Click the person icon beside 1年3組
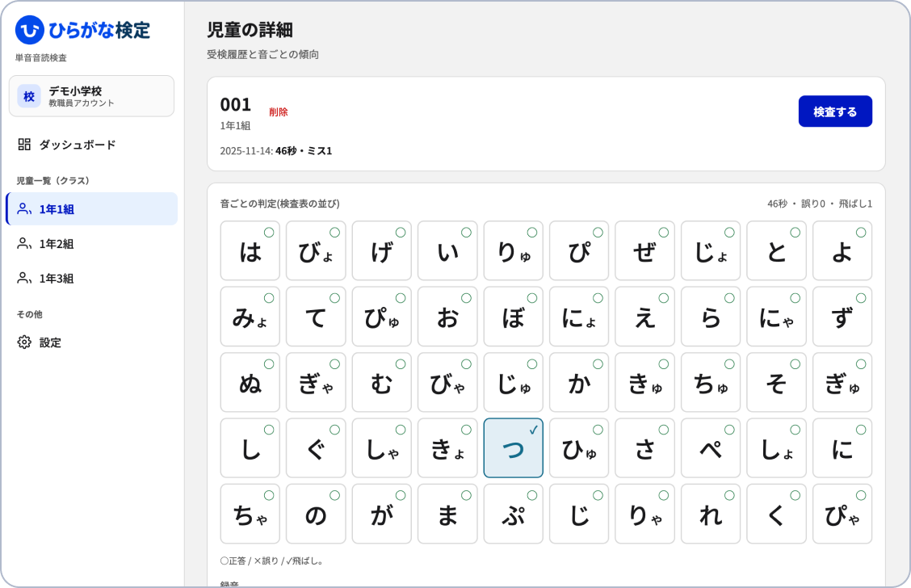The image size is (911, 588). point(24,279)
